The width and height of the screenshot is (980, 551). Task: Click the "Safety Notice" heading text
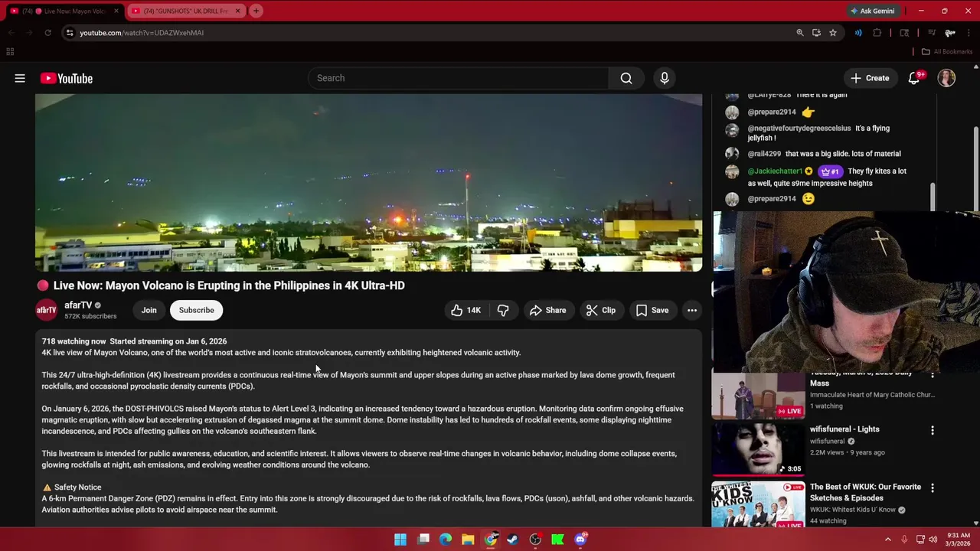pos(77,487)
